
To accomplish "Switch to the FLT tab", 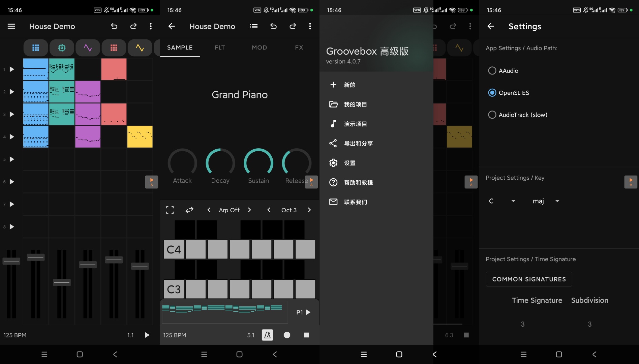I will click(x=219, y=48).
